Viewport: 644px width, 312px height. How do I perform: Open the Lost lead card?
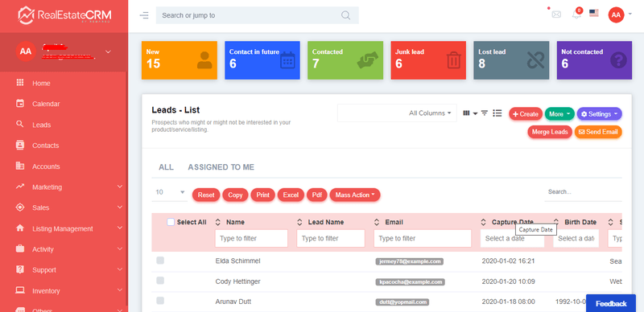click(511, 60)
